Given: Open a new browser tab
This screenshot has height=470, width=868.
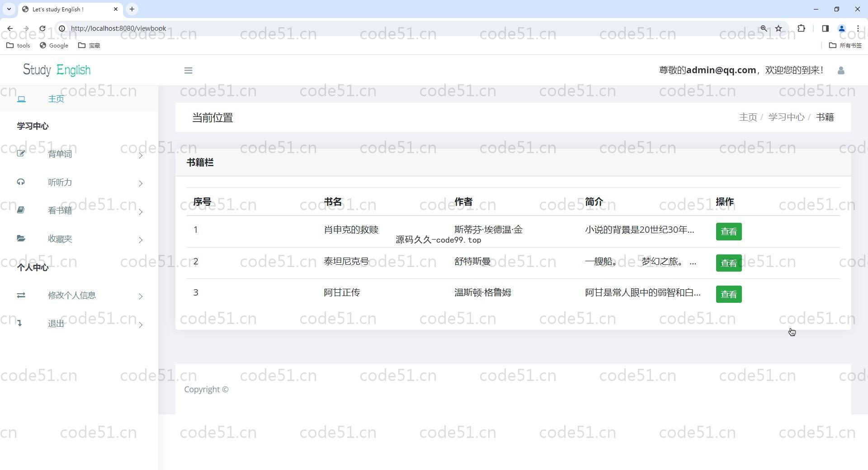Looking at the screenshot, I should coord(132,9).
